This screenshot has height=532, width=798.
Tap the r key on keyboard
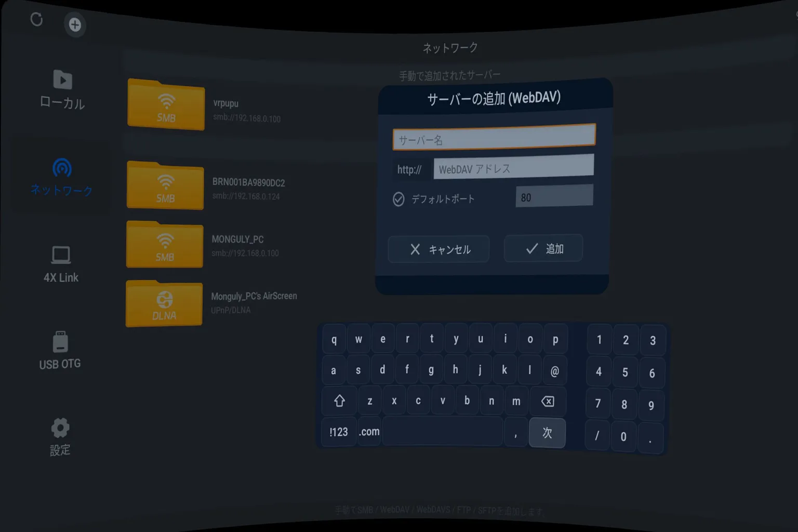[407, 339]
